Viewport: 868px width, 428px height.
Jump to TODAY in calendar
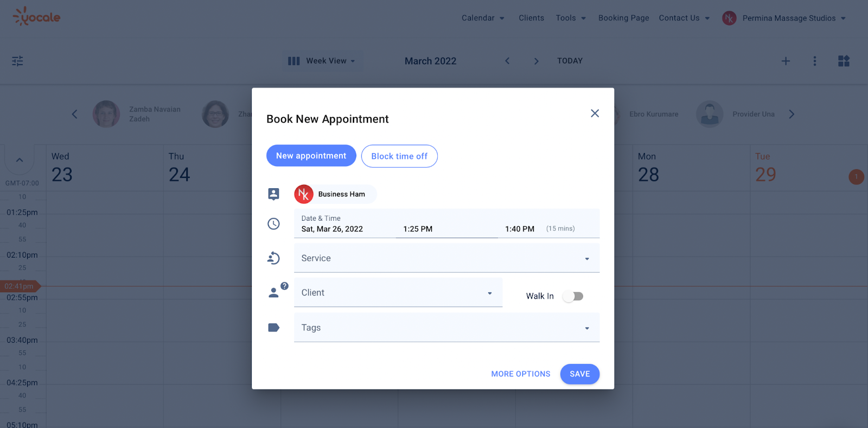coord(570,61)
